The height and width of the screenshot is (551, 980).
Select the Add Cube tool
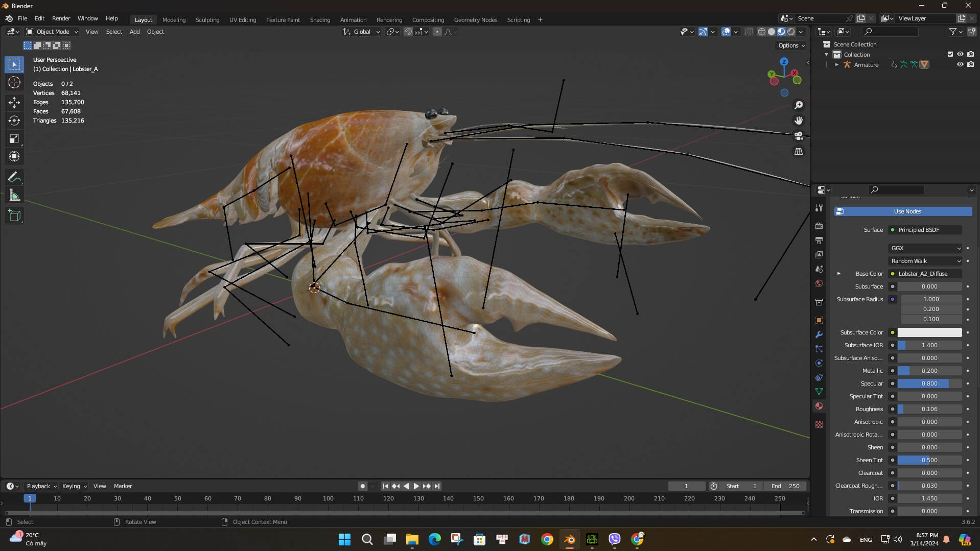pyautogui.click(x=14, y=215)
